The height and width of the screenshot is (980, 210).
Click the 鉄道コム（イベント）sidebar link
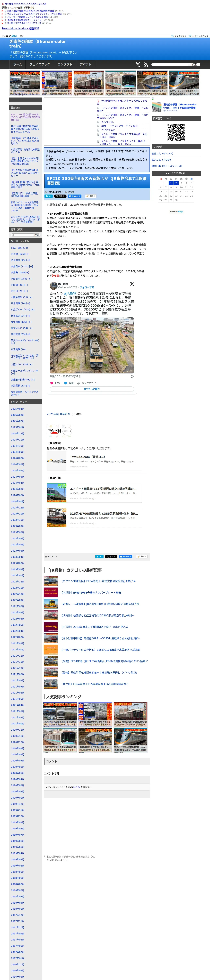[x=162, y=154]
